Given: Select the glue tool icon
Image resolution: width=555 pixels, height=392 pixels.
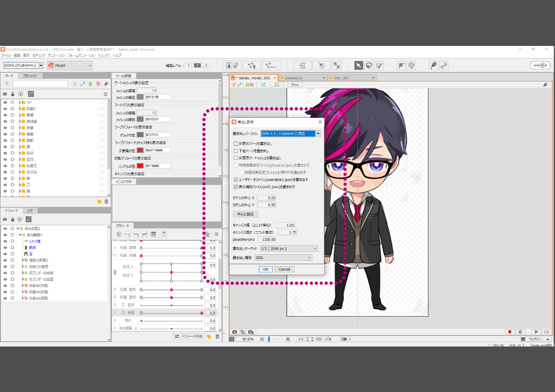Looking at the screenshot, I should pyautogui.click(x=401, y=65).
